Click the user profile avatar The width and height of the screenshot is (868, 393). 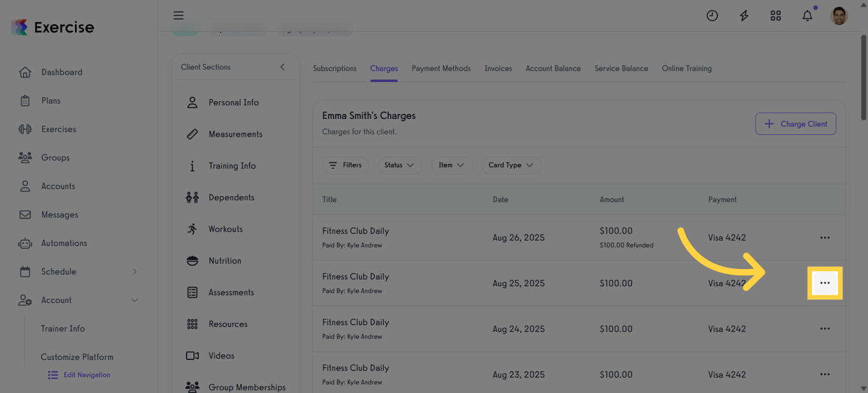[x=839, y=16]
